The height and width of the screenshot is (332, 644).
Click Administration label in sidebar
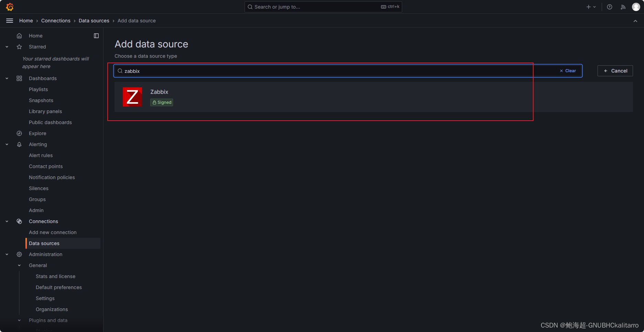(x=46, y=254)
